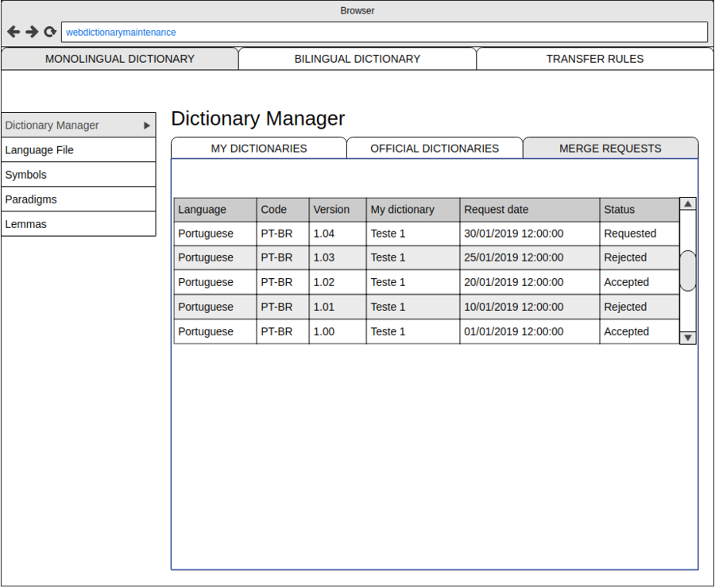The height and width of the screenshot is (588, 715).
Task: Go to Lemmas in the sidebar
Action: [x=78, y=224]
